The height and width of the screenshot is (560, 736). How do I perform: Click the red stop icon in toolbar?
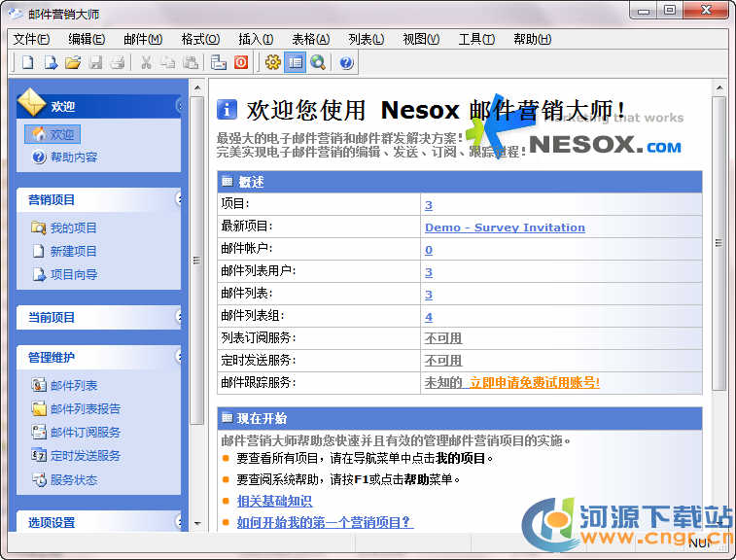(241, 62)
